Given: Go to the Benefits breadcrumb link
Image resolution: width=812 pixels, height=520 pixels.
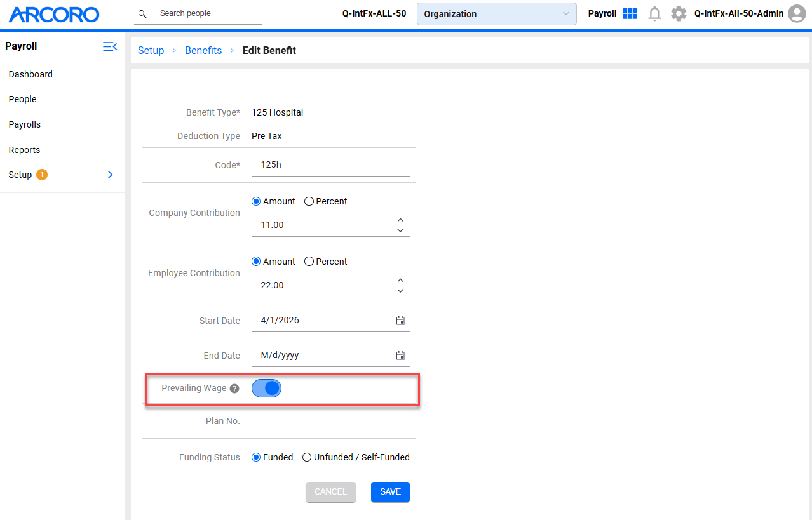Looking at the screenshot, I should (x=203, y=51).
